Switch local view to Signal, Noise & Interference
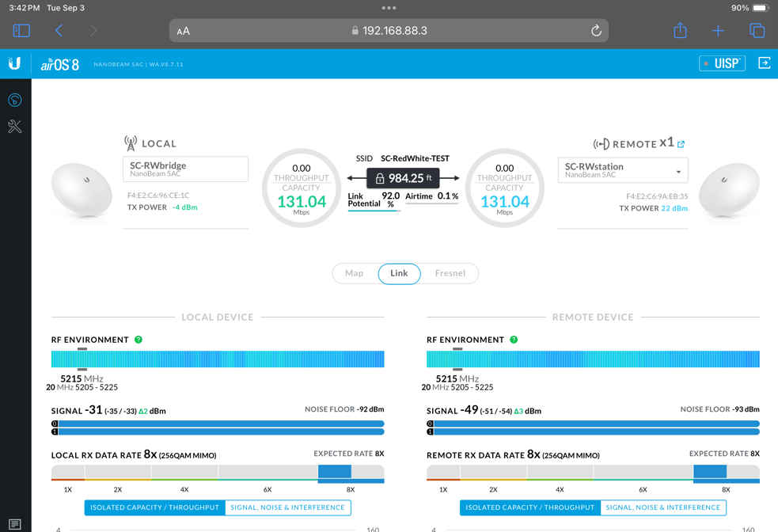The image size is (778, 532). point(289,507)
